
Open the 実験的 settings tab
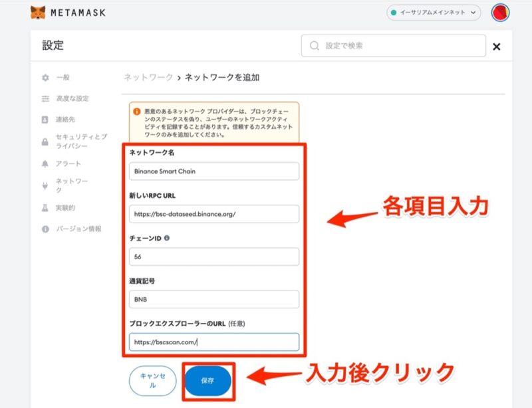click(x=65, y=207)
